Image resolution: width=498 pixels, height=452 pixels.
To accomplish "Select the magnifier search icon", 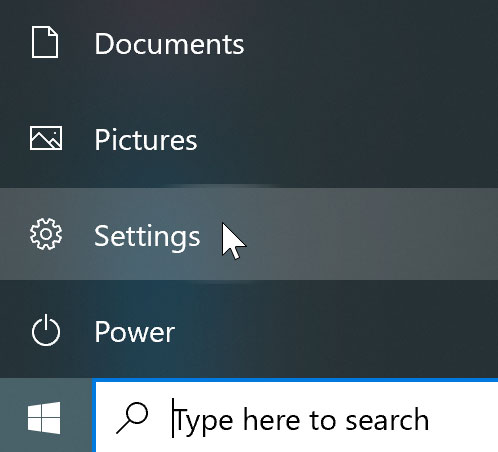I will tap(132, 418).
